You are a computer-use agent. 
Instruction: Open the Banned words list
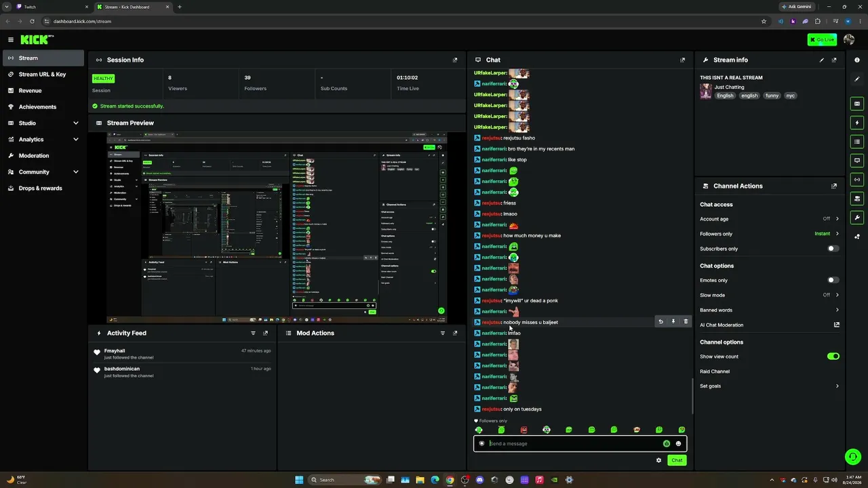(x=770, y=310)
